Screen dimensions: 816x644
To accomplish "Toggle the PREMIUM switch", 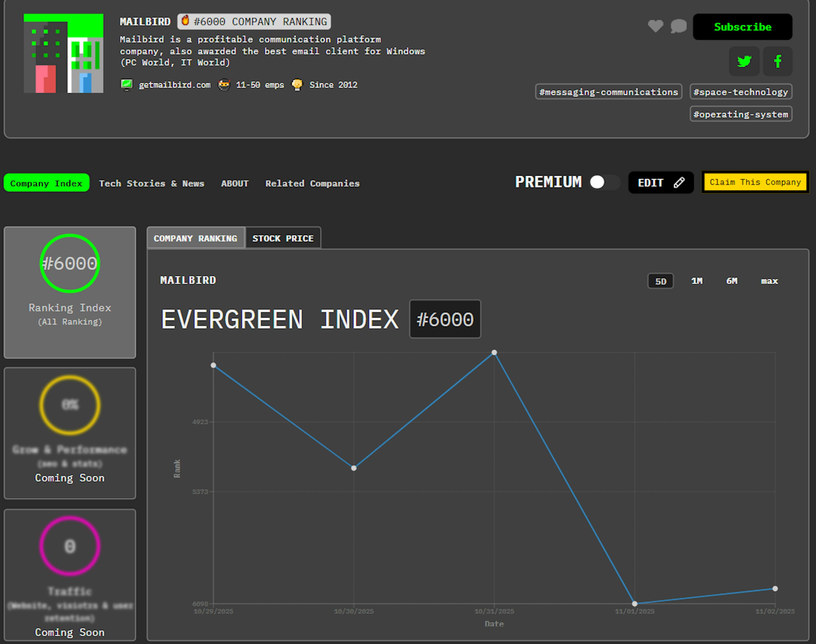I will coord(604,182).
